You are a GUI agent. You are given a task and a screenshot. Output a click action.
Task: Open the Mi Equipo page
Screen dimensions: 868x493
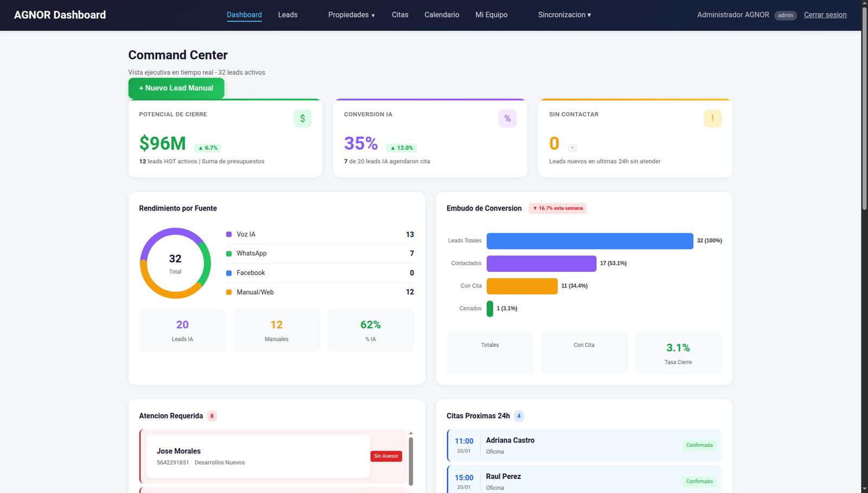491,15
